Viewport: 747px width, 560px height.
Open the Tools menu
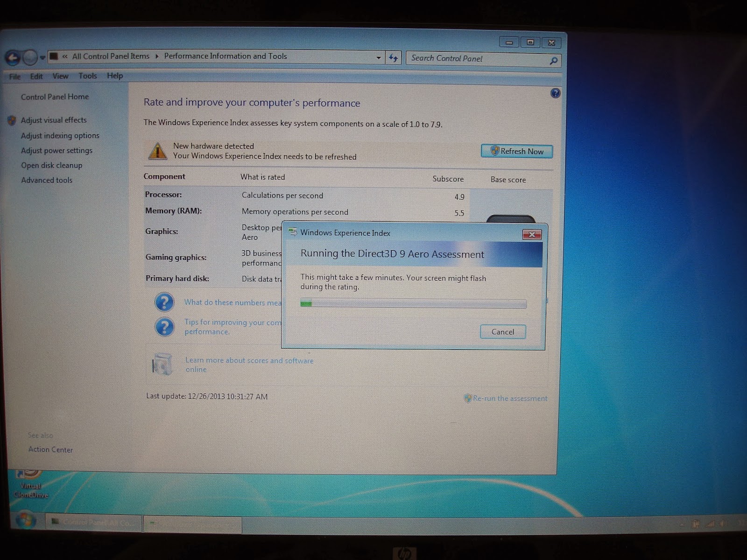pos(88,76)
